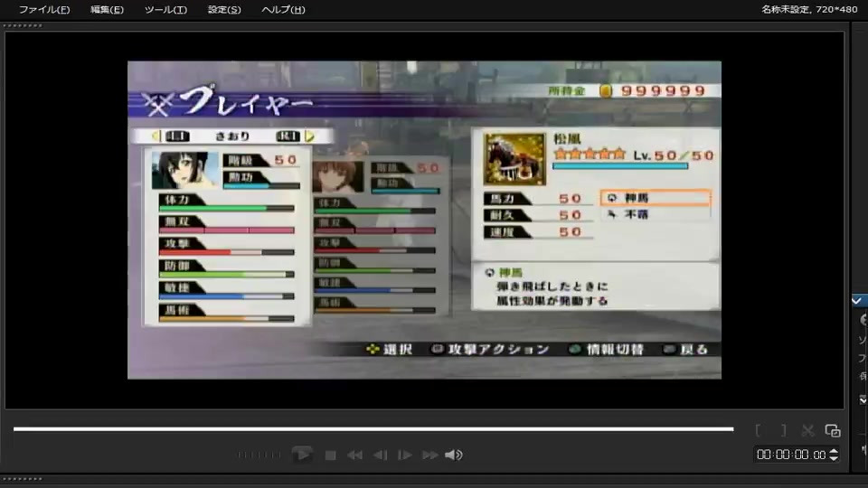This screenshot has height=488, width=868.
Task: Set mark-in with the left bracket icon
Action: pyautogui.click(x=758, y=430)
